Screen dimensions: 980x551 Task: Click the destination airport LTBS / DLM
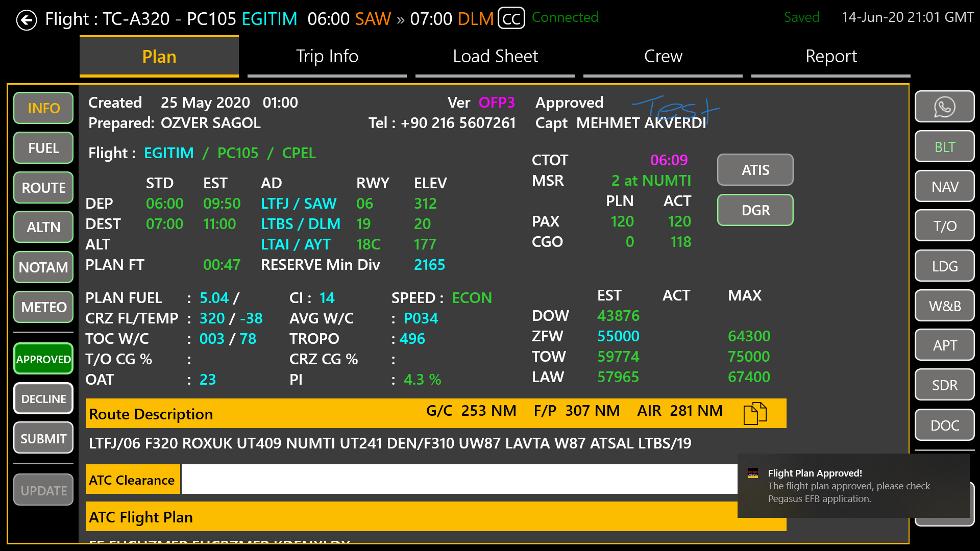pos(301,224)
